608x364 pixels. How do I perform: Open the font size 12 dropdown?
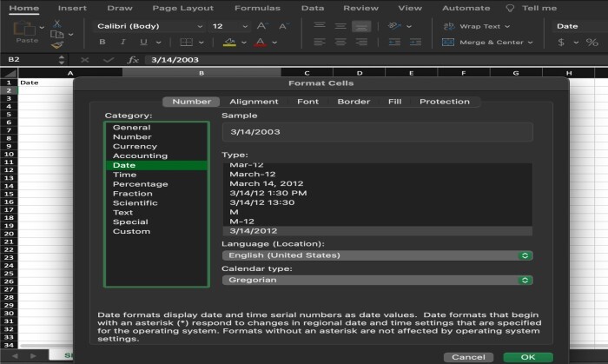pyautogui.click(x=245, y=26)
